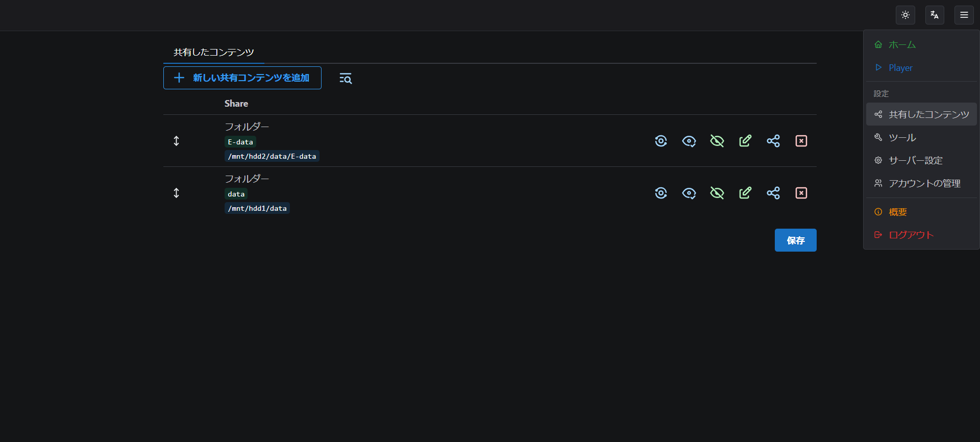This screenshot has width=980, height=442.
Task: Collapse the hamburger navigation menu
Action: [x=964, y=15]
